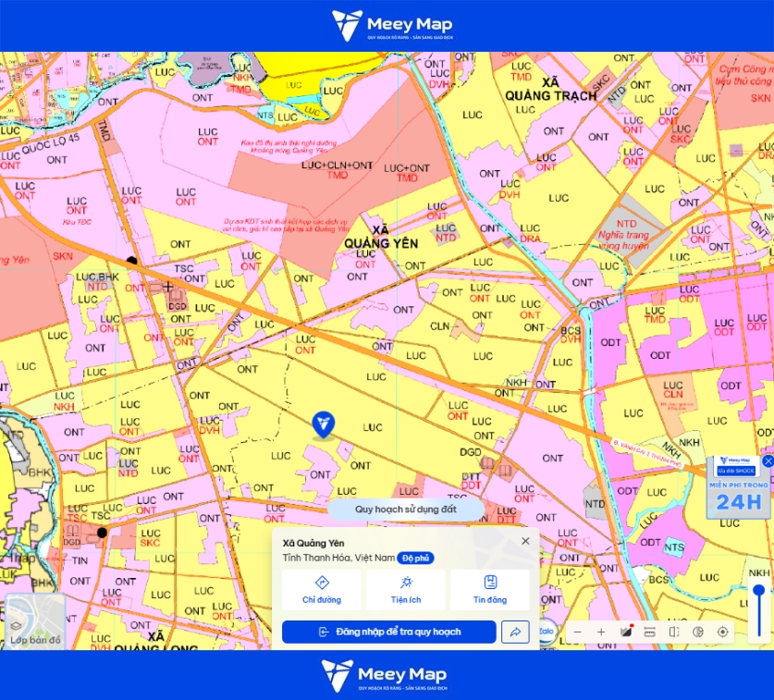This screenshot has width=774, height=700.
Task: Open the planning layer icon with red dot
Action: tap(626, 632)
